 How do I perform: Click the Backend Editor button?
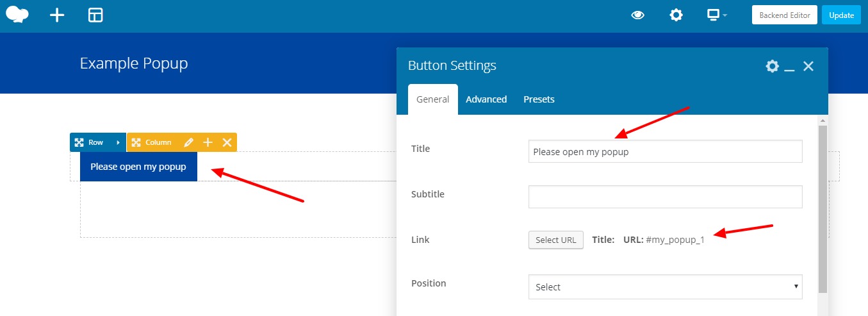(x=785, y=15)
